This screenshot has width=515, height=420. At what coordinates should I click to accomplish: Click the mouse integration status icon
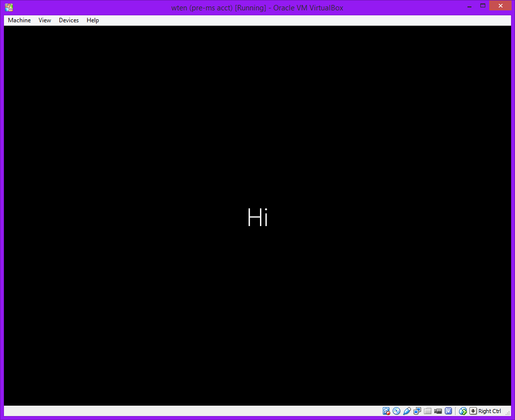coord(463,411)
